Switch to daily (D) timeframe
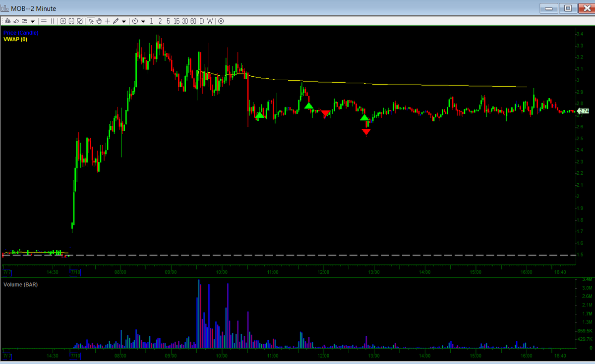The image size is (595, 364). pyautogui.click(x=202, y=21)
